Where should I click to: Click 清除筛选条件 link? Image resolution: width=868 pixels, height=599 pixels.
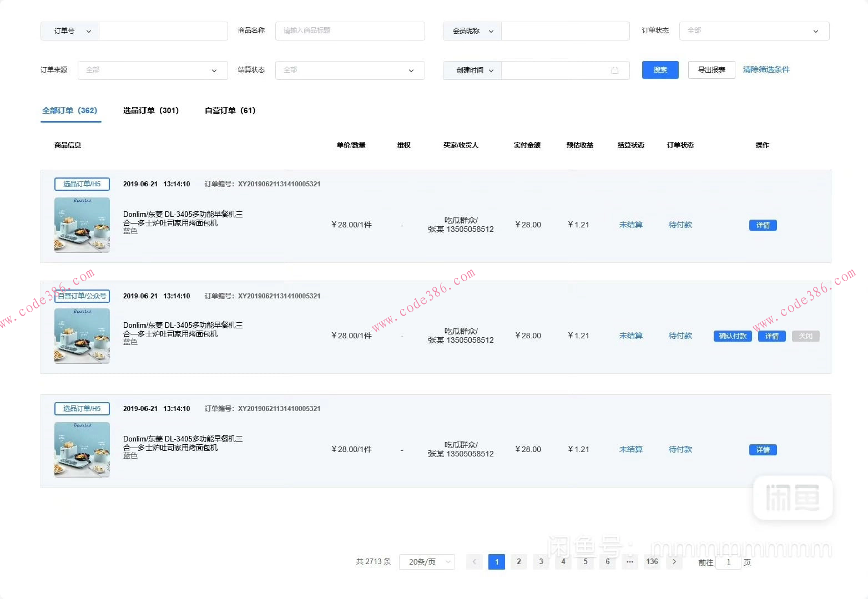click(766, 70)
